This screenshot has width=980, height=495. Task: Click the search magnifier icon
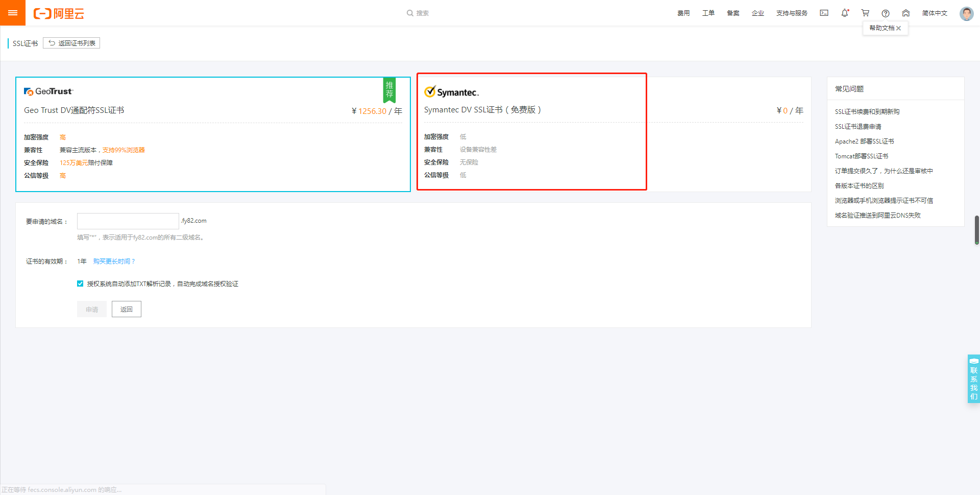[409, 13]
